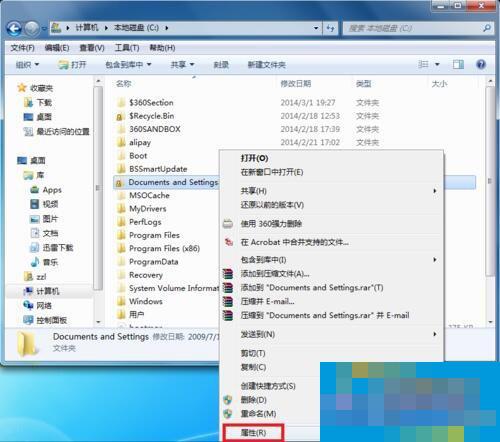Choose 删除(D) in the context menu
Image resolution: width=500 pixels, height=442 pixels.
(x=254, y=400)
